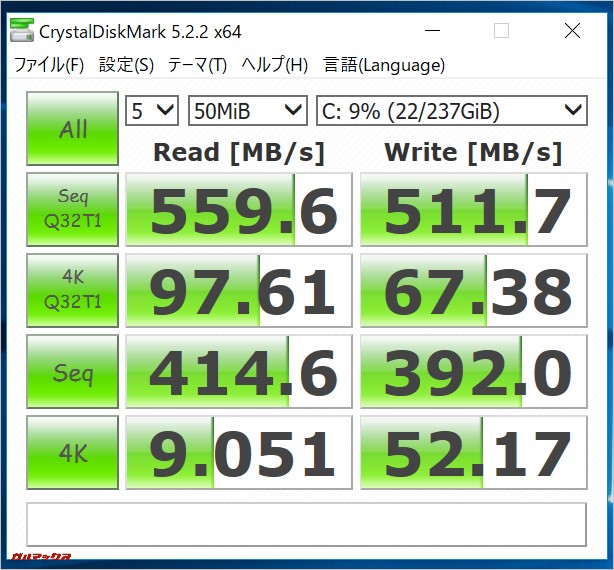Start the plain Seq benchmark

click(72, 372)
